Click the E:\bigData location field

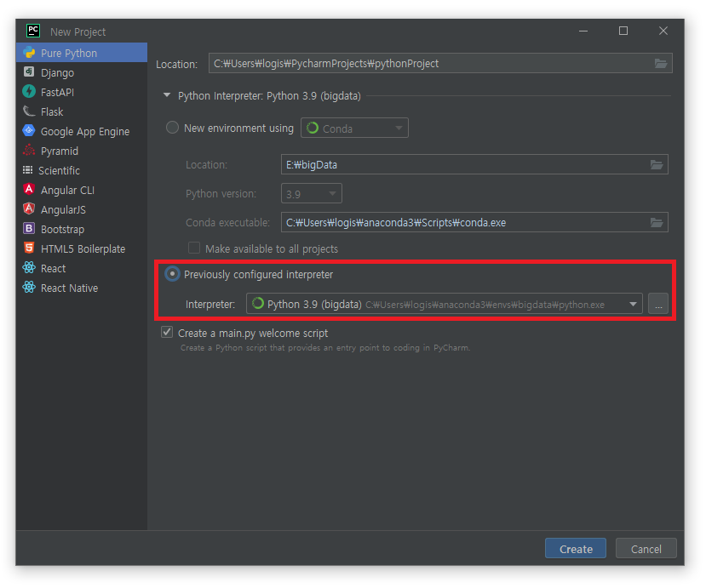point(474,164)
